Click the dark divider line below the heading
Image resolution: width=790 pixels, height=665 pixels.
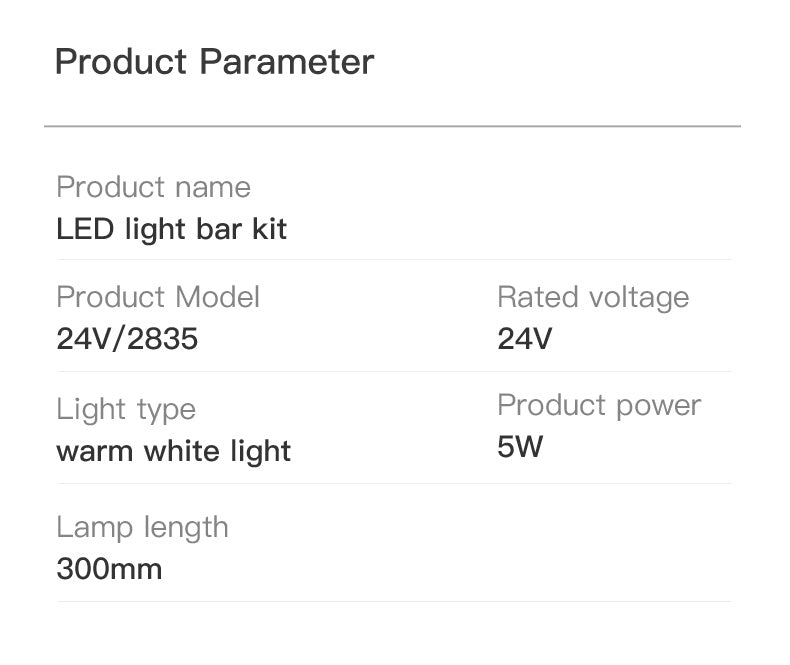click(x=392, y=126)
